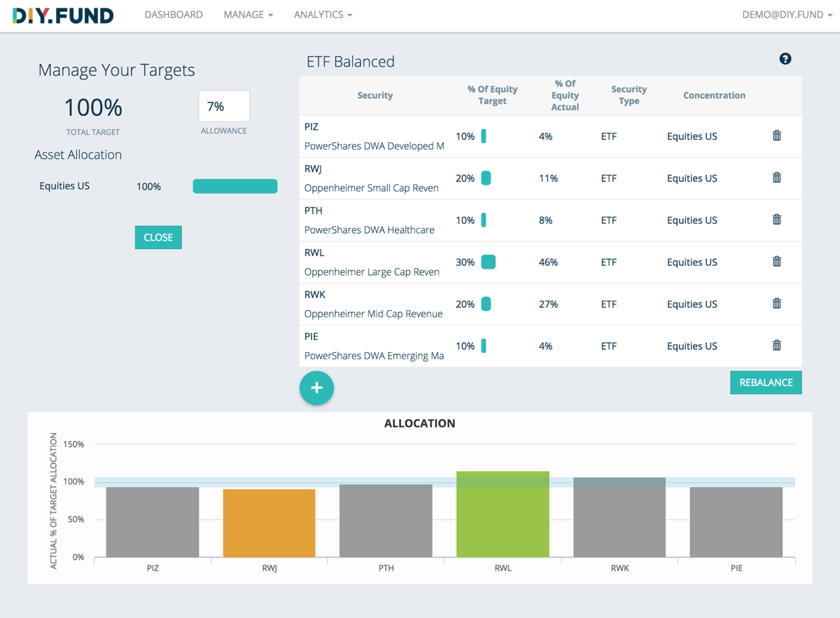This screenshot has width=840, height=618.
Task: Click the ALLOCATION chart title
Action: 420,423
